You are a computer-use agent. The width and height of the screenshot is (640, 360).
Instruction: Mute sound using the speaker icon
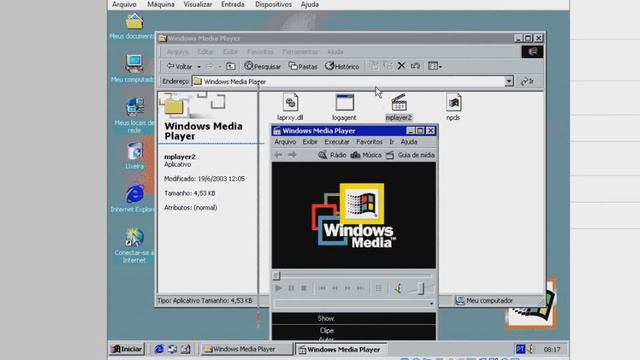pyautogui.click(x=398, y=289)
